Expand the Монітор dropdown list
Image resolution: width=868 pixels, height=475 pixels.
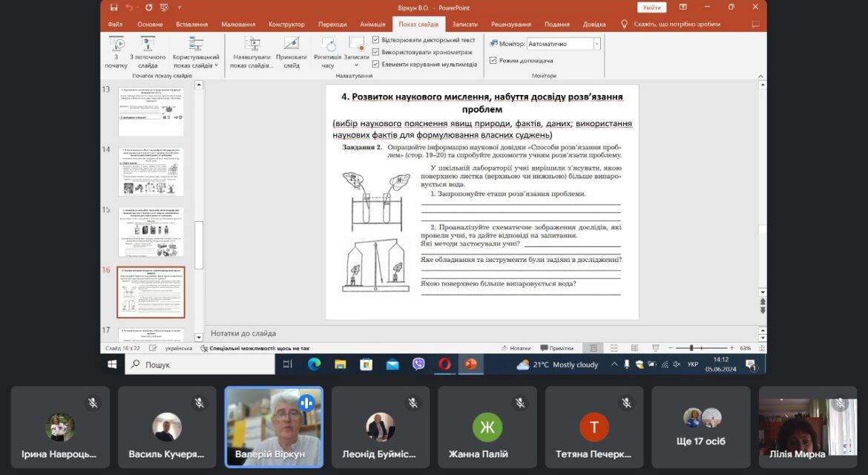pos(596,44)
